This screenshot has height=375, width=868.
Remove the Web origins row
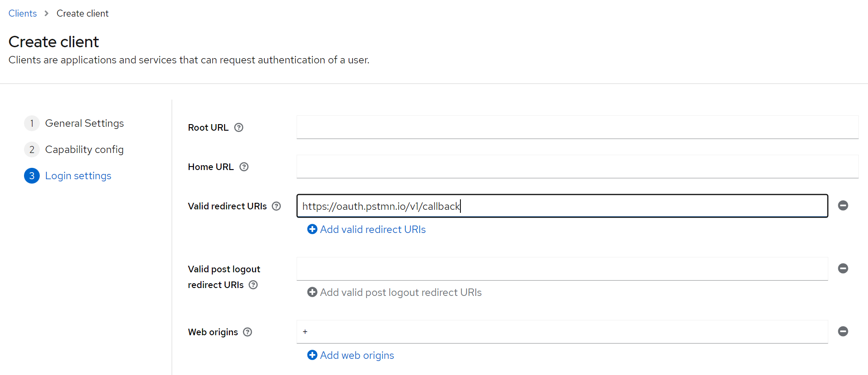coord(843,331)
